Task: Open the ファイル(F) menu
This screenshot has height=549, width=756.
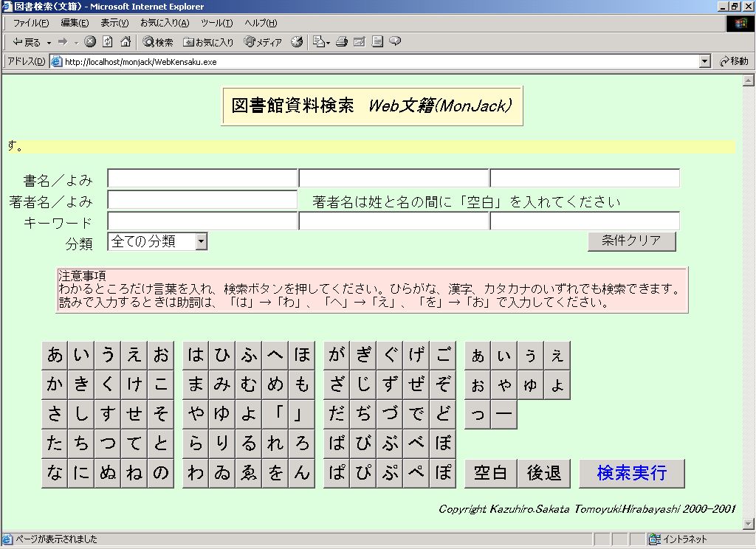Action: 31,23
